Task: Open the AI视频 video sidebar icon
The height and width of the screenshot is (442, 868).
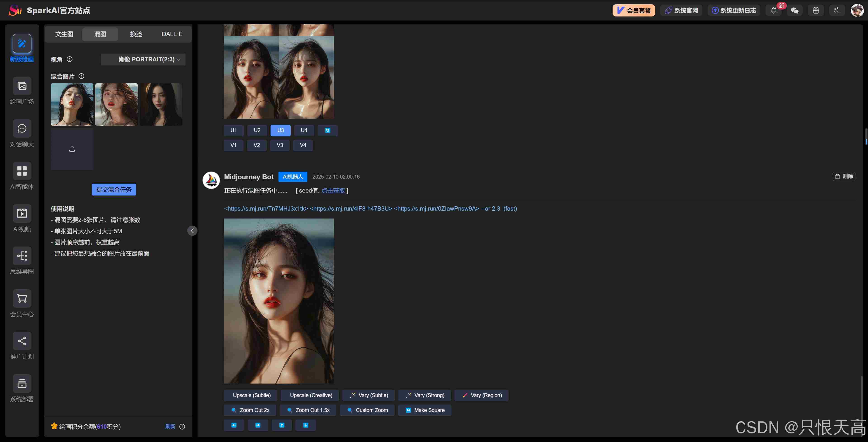Action: pos(22,213)
